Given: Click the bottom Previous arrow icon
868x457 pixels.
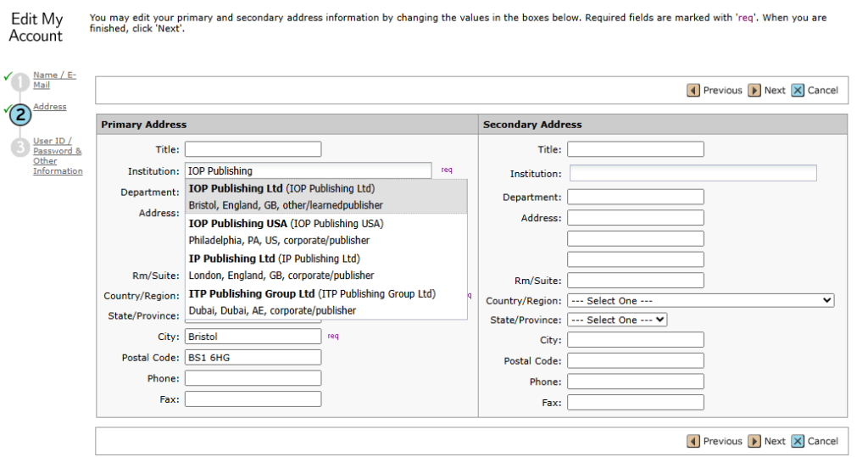Looking at the screenshot, I should (693, 441).
